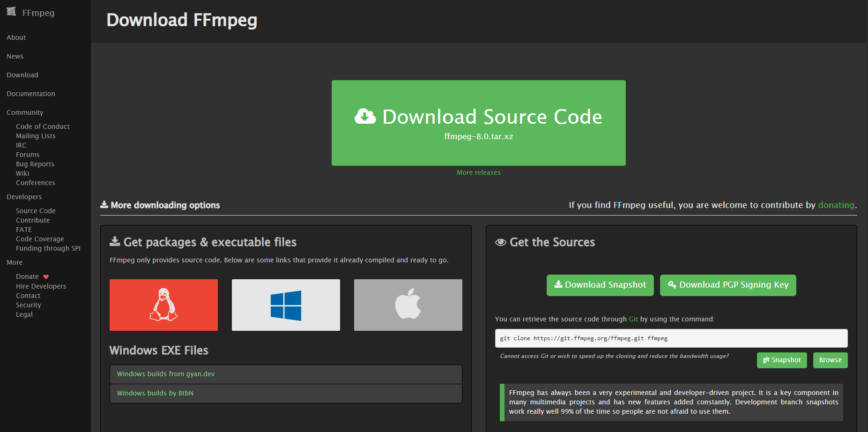Open the Contribute sidebar link
Image resolution: width=868 pixels, height=432 pixels.
tap(33, 220)
